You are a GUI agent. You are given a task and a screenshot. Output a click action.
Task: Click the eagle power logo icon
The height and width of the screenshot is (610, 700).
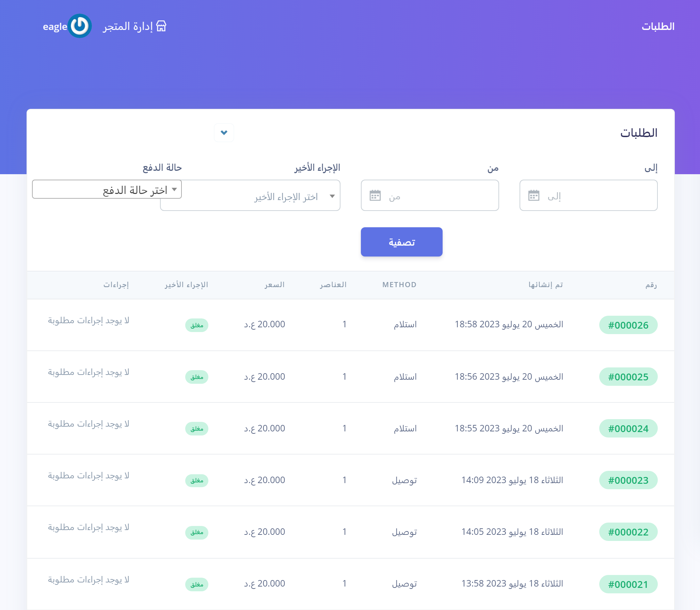tap(79, 26)
